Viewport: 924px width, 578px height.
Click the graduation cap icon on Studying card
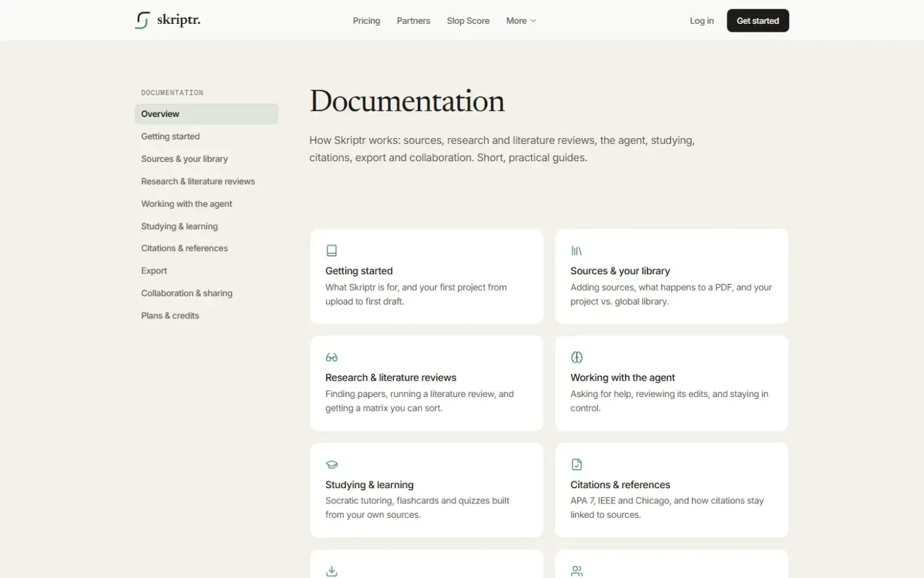tap(331, 464)
